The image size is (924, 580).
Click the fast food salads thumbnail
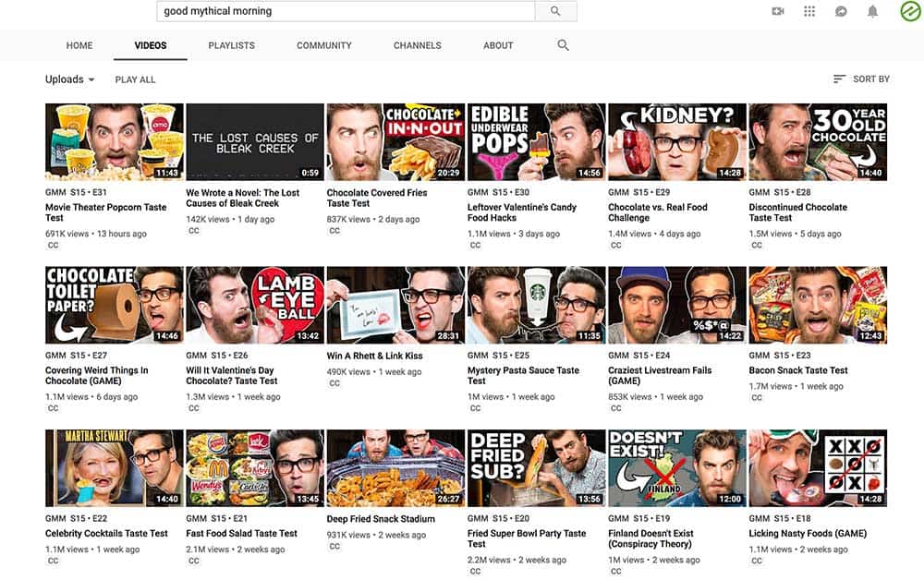[x=255, y=468]
